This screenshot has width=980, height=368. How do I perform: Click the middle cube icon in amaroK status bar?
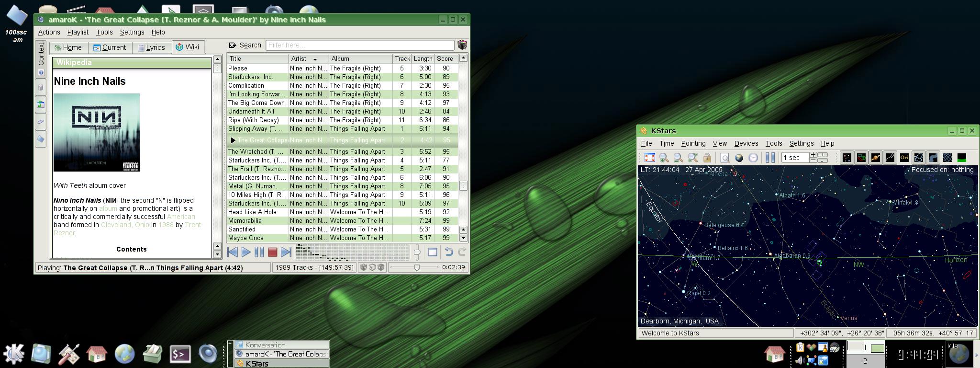click(x=372, y=267)
